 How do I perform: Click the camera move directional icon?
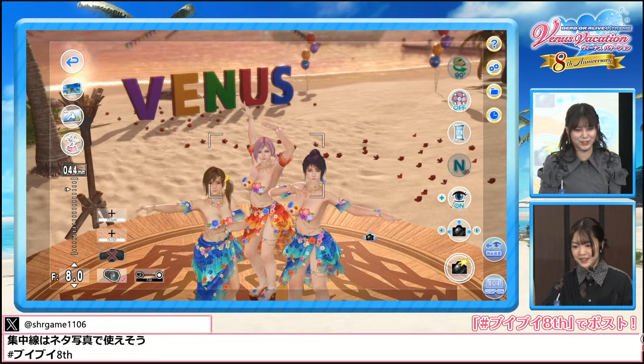(459, 231)
